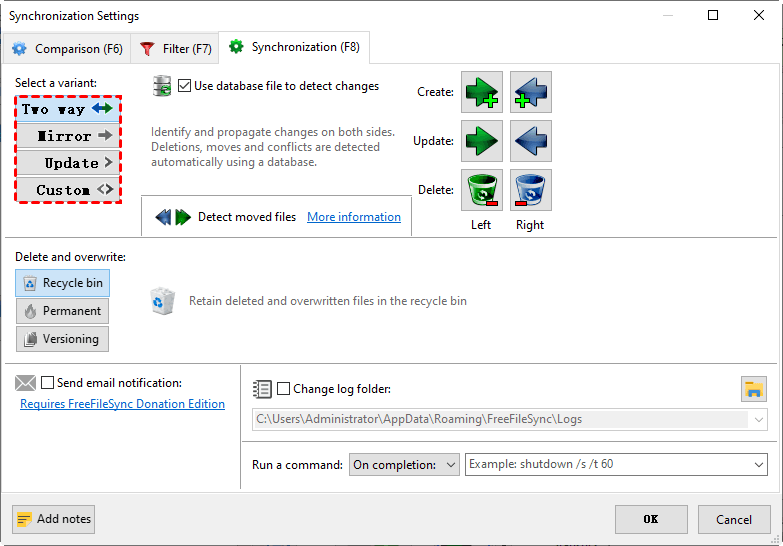The width and height of the screenshot is (783, 546).
Task: Switch to the Comparison (F6) tab
Action: pos(66,48)
